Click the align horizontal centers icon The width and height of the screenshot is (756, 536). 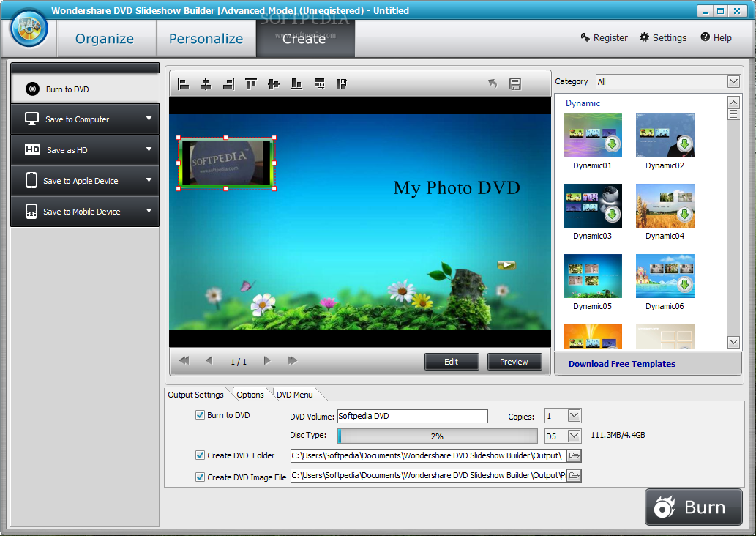point(206,84)
